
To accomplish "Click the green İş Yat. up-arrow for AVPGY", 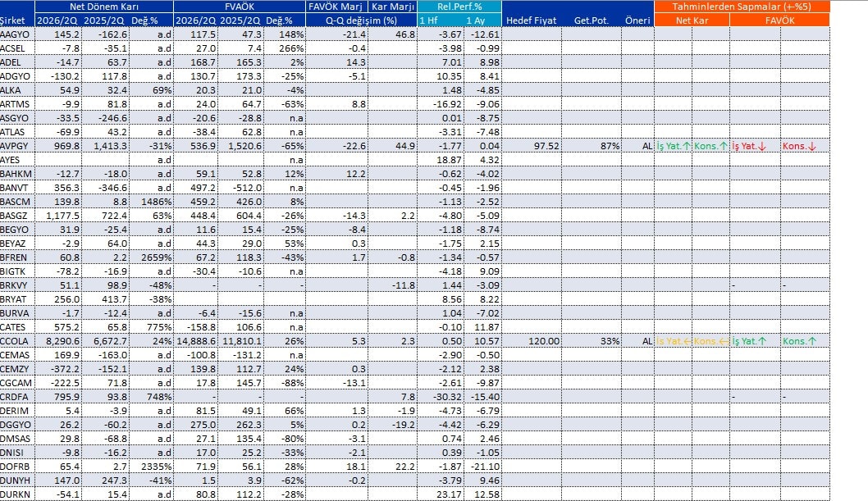I will click(x=674, y=146).
